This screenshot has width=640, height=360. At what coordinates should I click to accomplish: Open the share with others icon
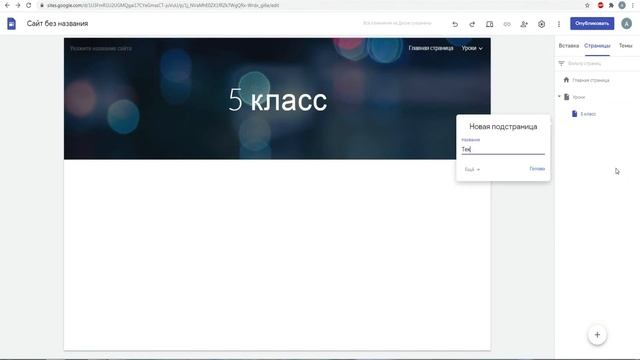(x=524, y=24)
